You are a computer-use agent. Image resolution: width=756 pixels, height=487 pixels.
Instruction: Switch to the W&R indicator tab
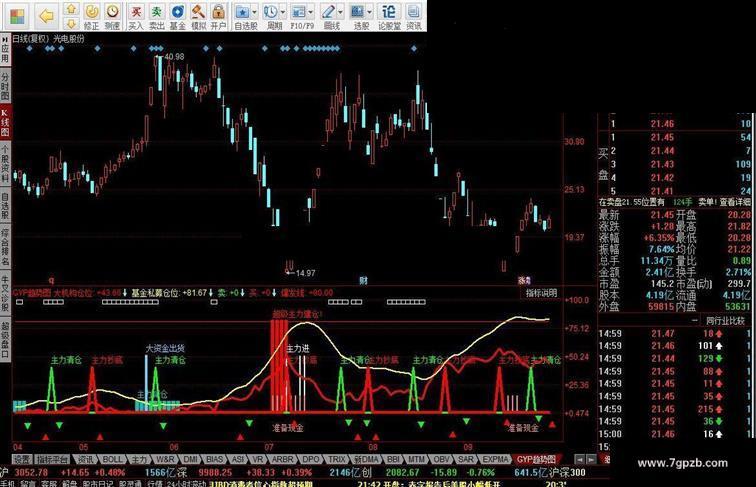(164, 460)
